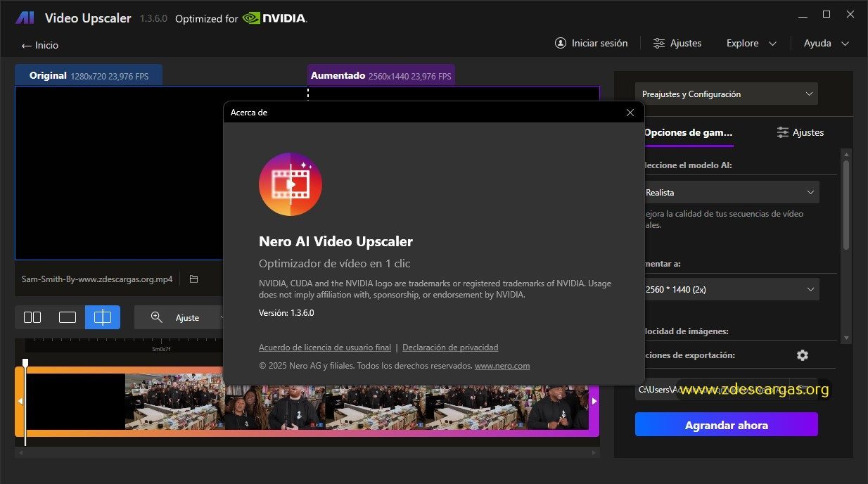Switch to the Ajustes panel tab
868x484 pixels.
point(800,132)
